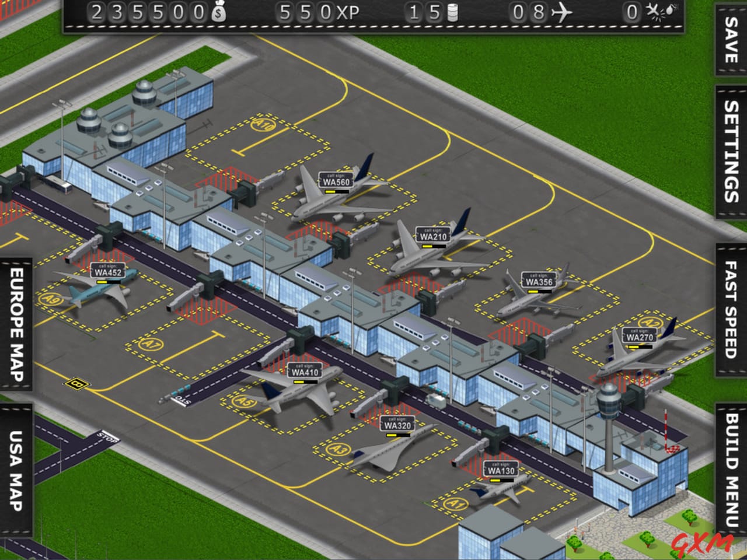Image resolution: width=747 pixels, height=560 pixels.
Task: Select the A5 gate marker
Action: pos(245,400)
